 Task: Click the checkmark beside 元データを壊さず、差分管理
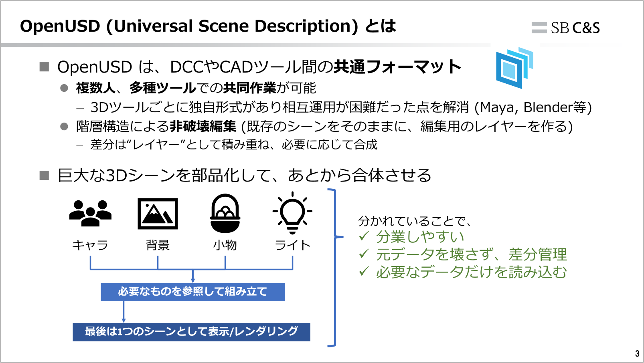(x=364, y=254)
